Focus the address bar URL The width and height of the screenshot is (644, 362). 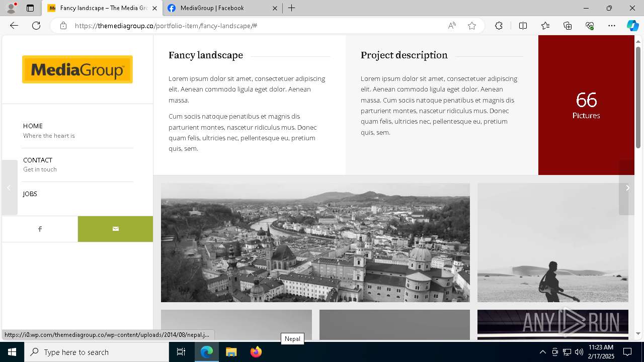[x=257, y=26]
